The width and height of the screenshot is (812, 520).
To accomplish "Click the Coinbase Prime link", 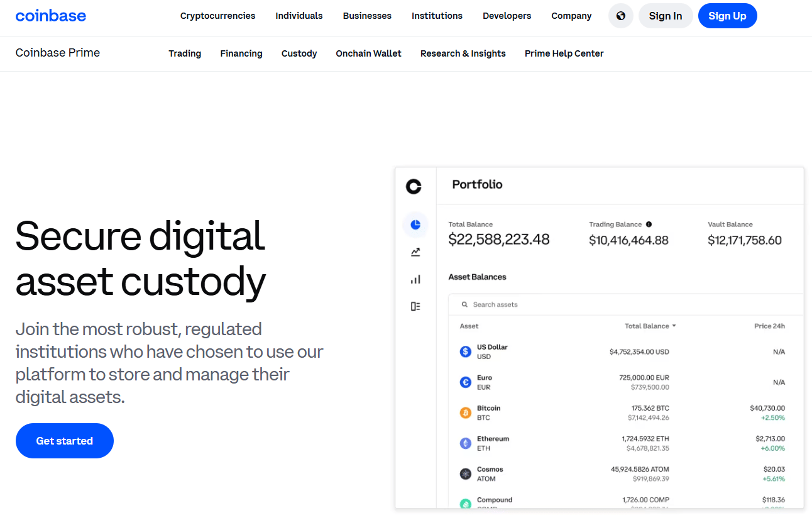I will point(58,53).
